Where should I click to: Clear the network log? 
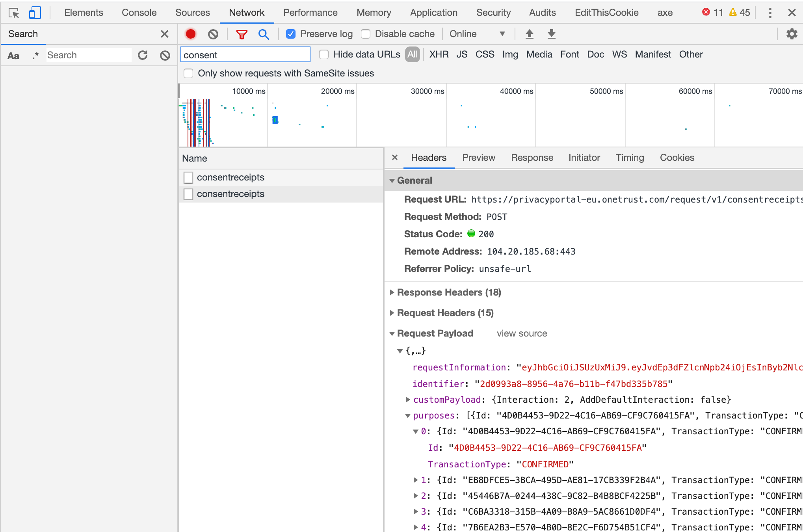click(x=213, y=34)
